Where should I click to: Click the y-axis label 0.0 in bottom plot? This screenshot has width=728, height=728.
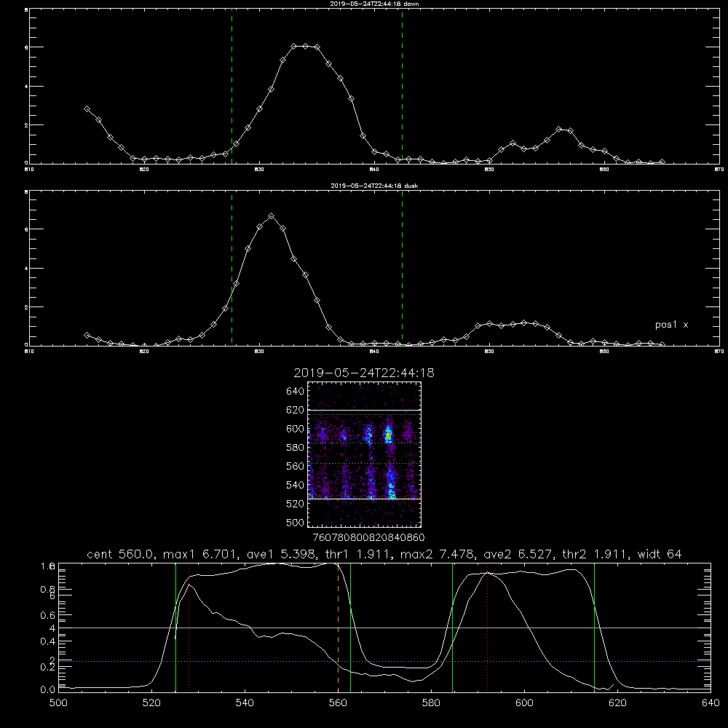coord(48,690)
